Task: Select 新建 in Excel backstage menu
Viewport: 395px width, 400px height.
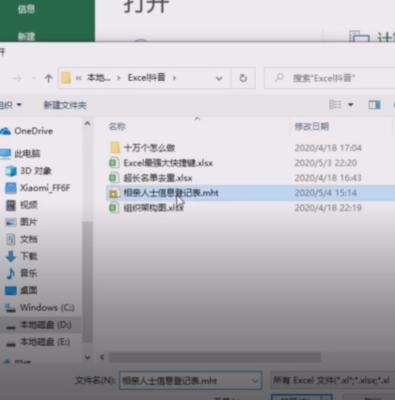Action: (x=26, y=36)
